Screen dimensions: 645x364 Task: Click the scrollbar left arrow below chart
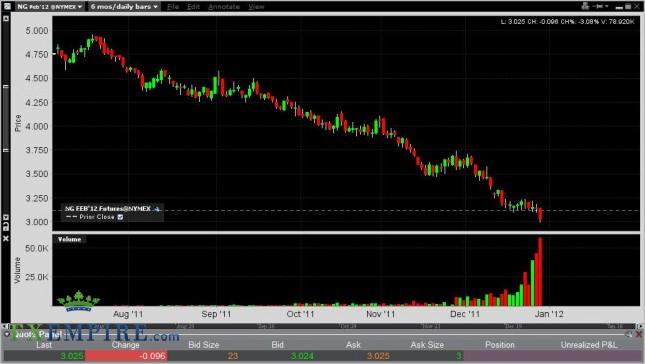[5, 326]
